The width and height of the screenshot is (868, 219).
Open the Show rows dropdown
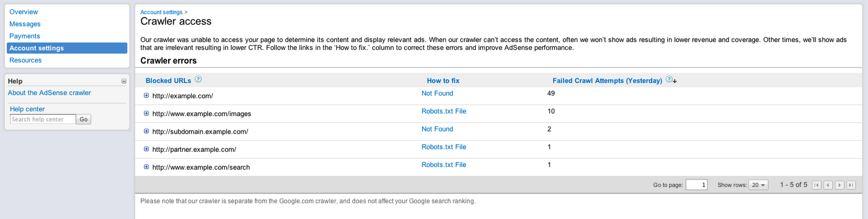758,185
